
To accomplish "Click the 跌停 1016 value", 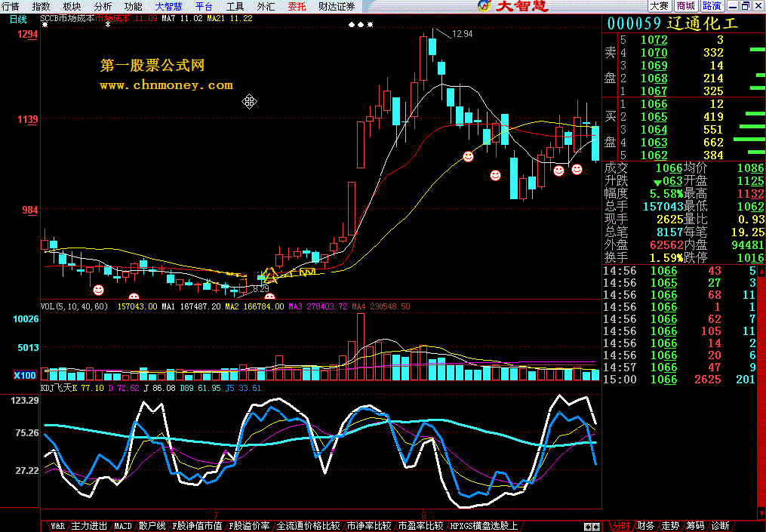I will (750, 257).
